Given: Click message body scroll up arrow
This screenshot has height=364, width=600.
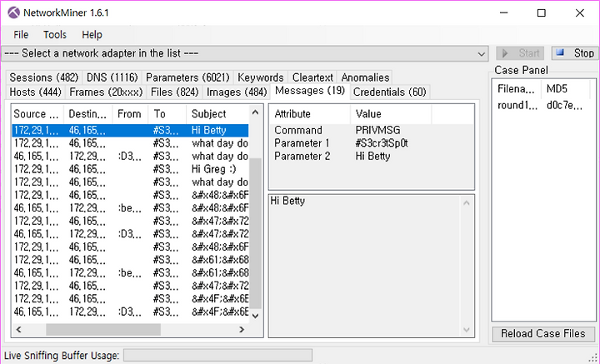Looking at the screenshot, I should click(x=467, y=202).
